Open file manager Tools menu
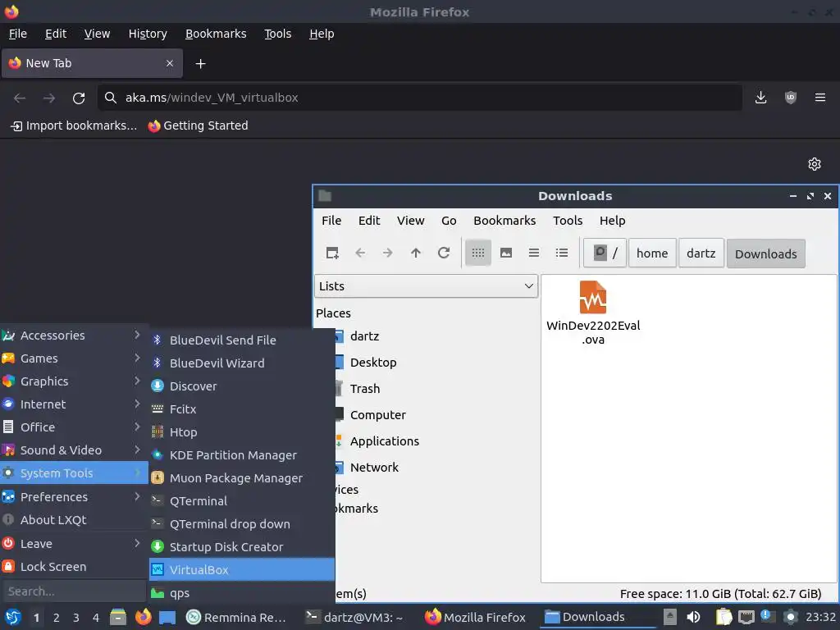Screen dimensions: 840x630 (568, 220)
